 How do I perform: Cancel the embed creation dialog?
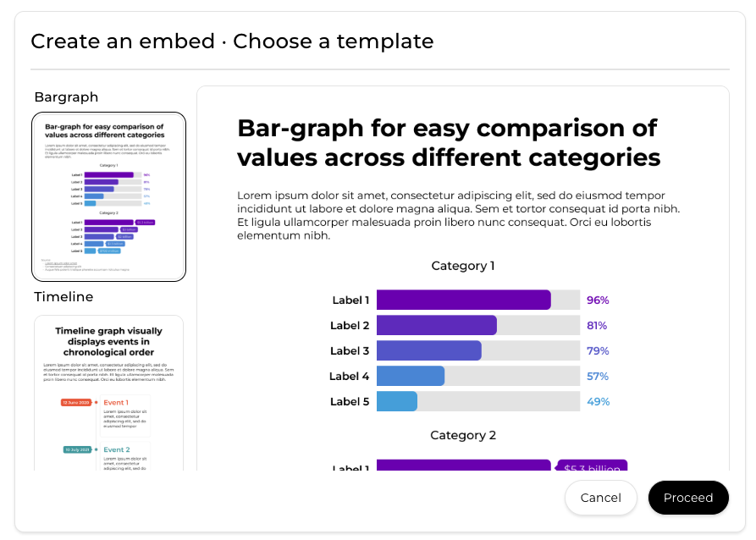point(600,498)
